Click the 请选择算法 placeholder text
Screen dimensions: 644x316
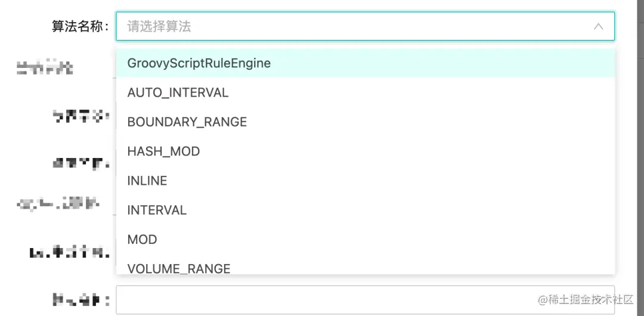tap(159, 27)
